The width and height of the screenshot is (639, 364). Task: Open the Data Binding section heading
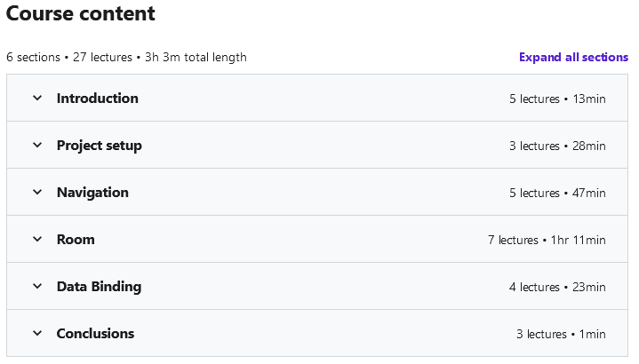[x=99, y=287]
